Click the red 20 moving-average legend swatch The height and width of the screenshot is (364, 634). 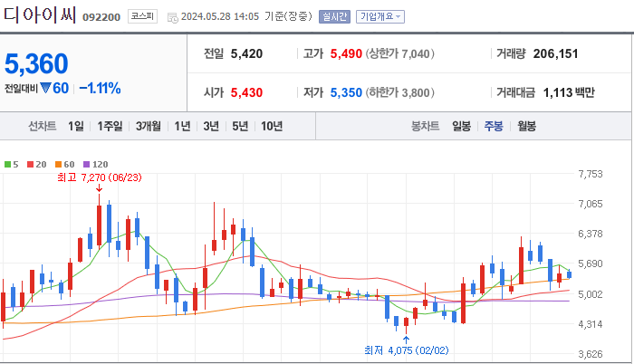[x=30, y=164]
